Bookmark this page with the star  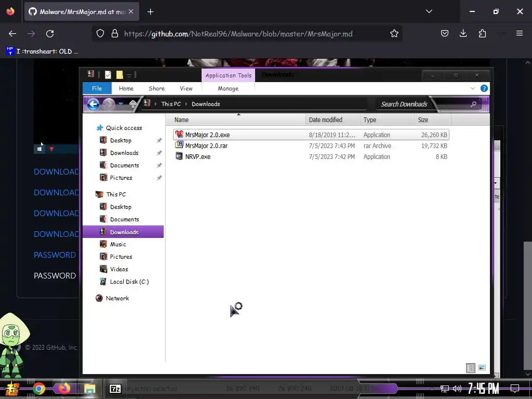tap(394, 33)
